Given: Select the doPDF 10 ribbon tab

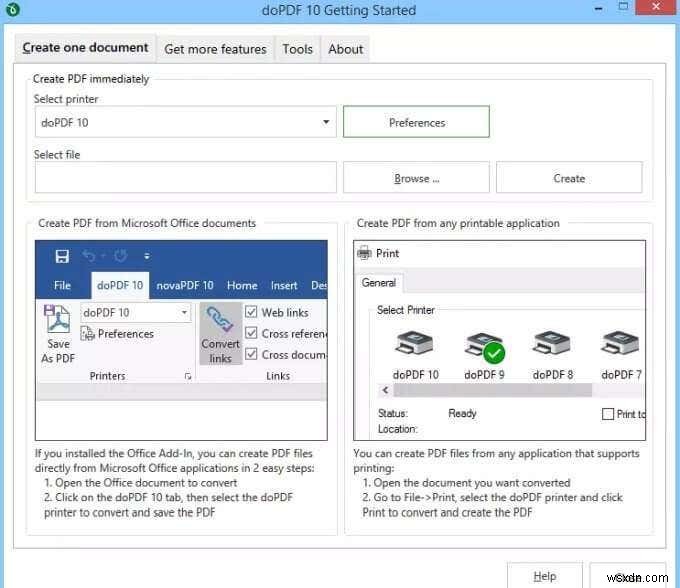Looking at the screenshot, I should point(120,285).
